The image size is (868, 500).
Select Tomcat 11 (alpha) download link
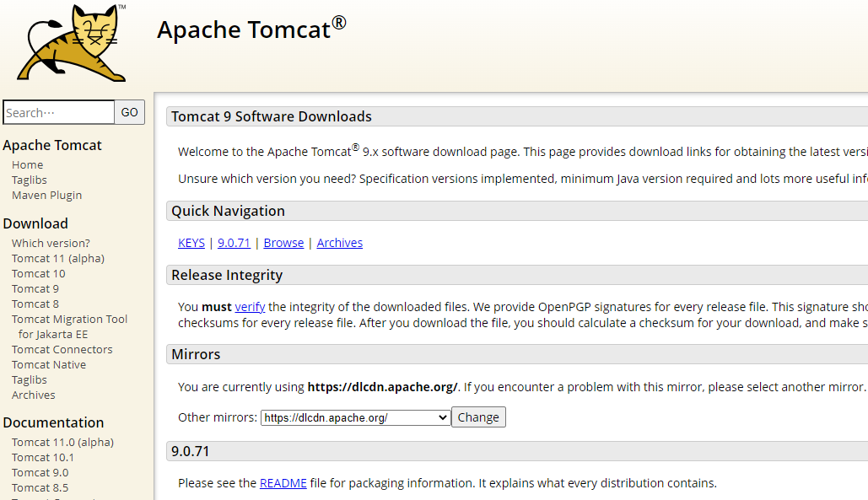[57, 258]
